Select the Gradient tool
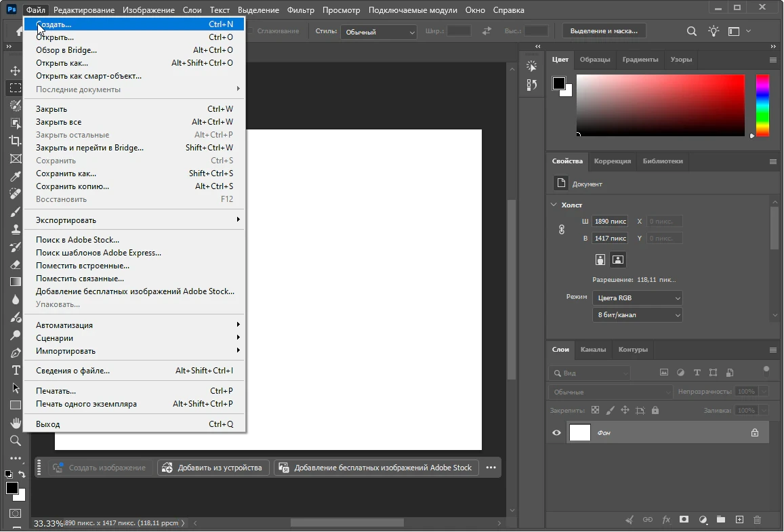Screen dimensions: 784x532 tap(16, 282)
